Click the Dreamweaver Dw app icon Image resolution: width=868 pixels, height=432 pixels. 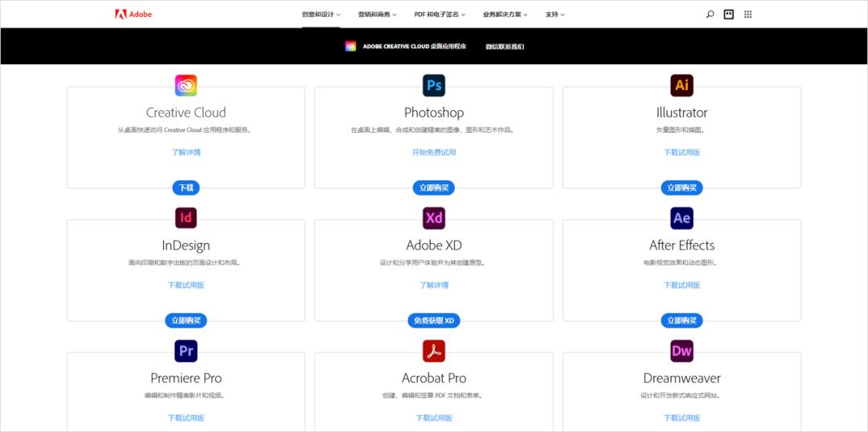click(x=682, y=351)
